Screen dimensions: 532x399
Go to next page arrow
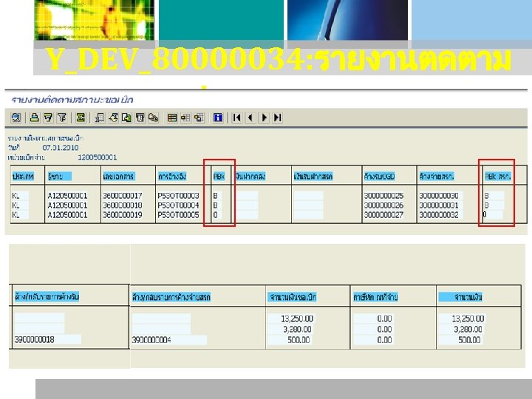pyautogui.click(x=264, y=117)
